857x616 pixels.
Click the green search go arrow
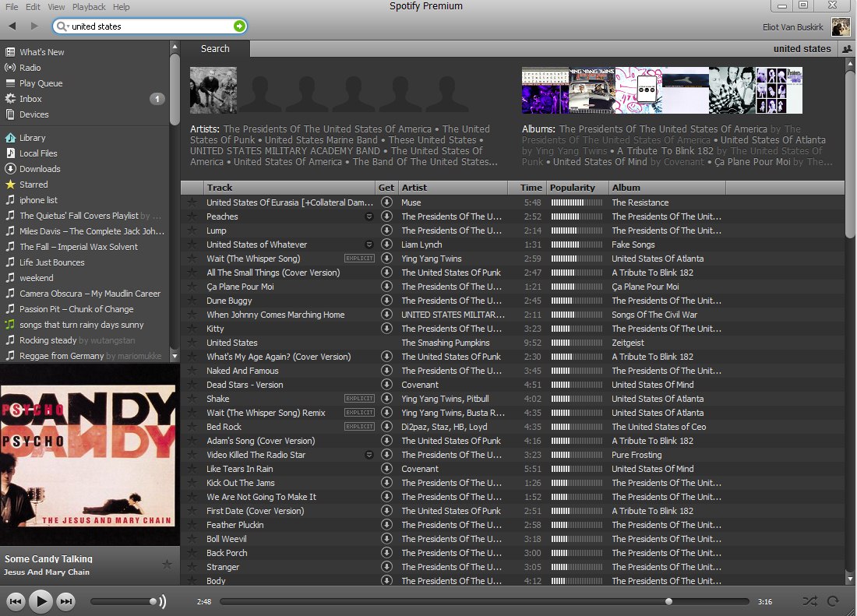click(239, 26)
